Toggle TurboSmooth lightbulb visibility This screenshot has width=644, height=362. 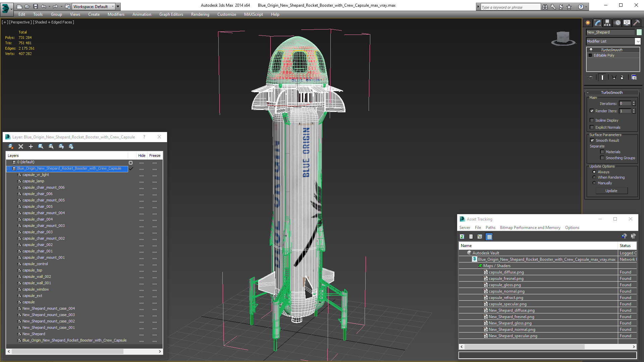click(x=591, y=50)
